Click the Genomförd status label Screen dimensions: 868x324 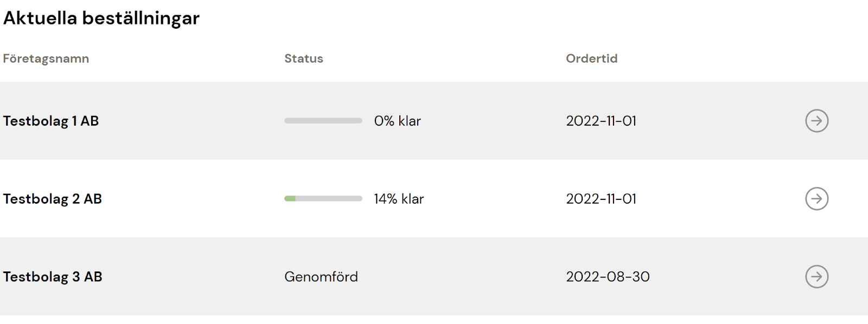321,277
